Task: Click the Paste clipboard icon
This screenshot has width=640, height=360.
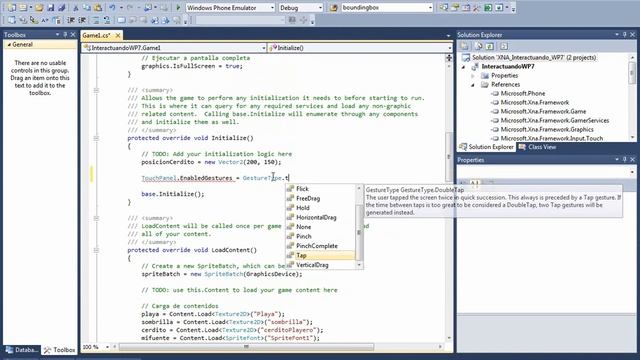Action: coord(98,7)
